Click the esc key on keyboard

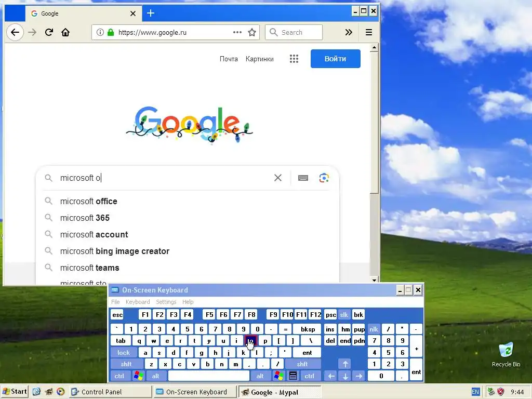tap(117, 314)
